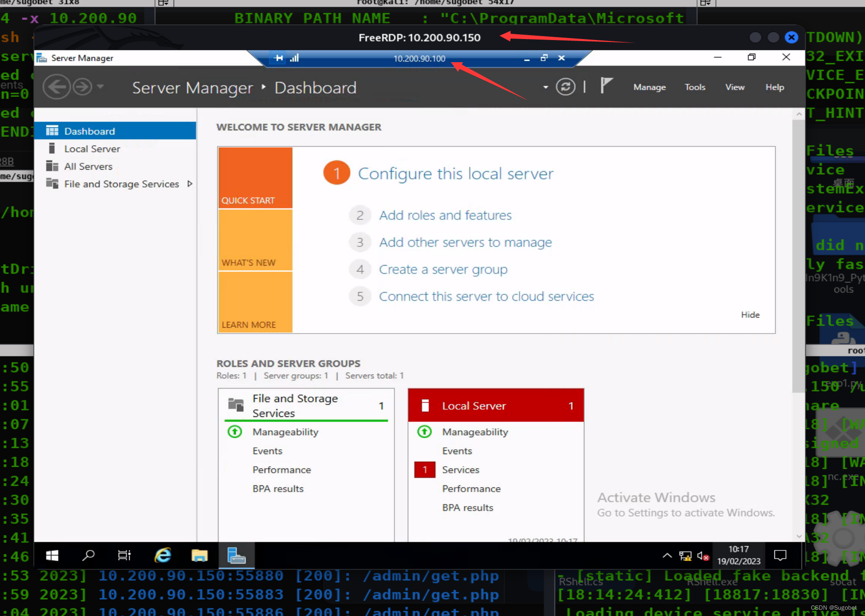Open the View menu
Viewport: 865px width, 616px height.
pyautogui.click(x=735, y=87)
